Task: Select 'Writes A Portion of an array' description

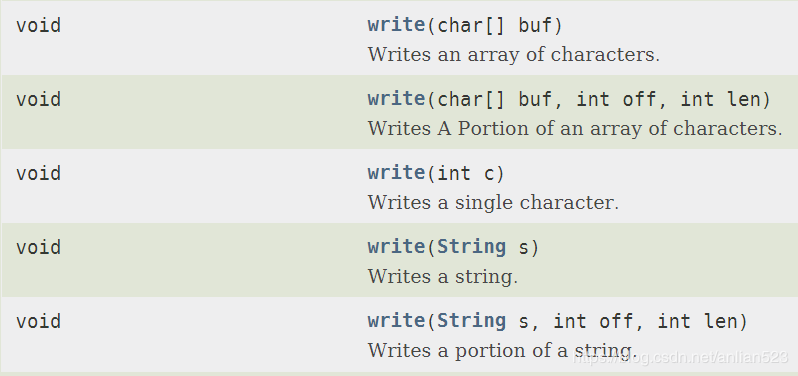Action: (x=575, y=128)
